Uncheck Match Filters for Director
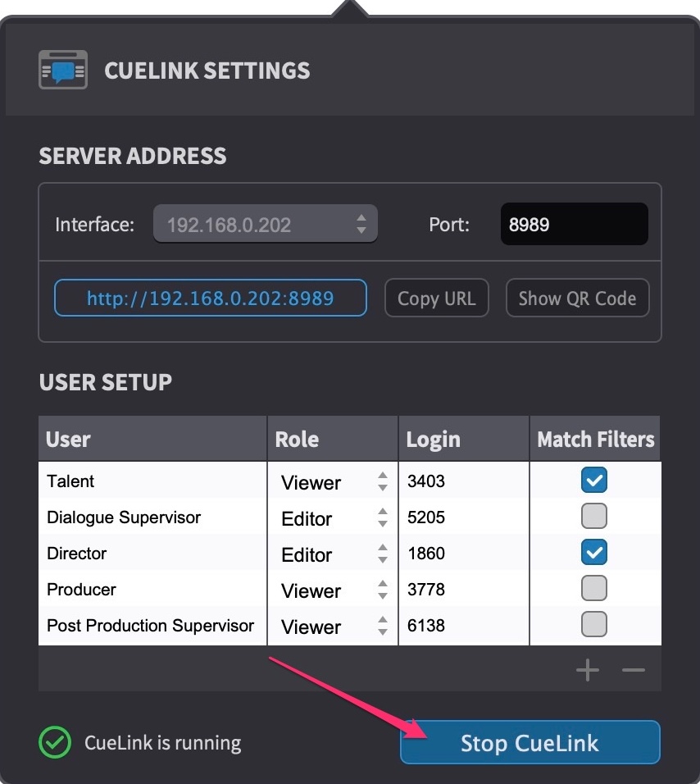Viewport: 700px width, 784px height. click(594, 552)
